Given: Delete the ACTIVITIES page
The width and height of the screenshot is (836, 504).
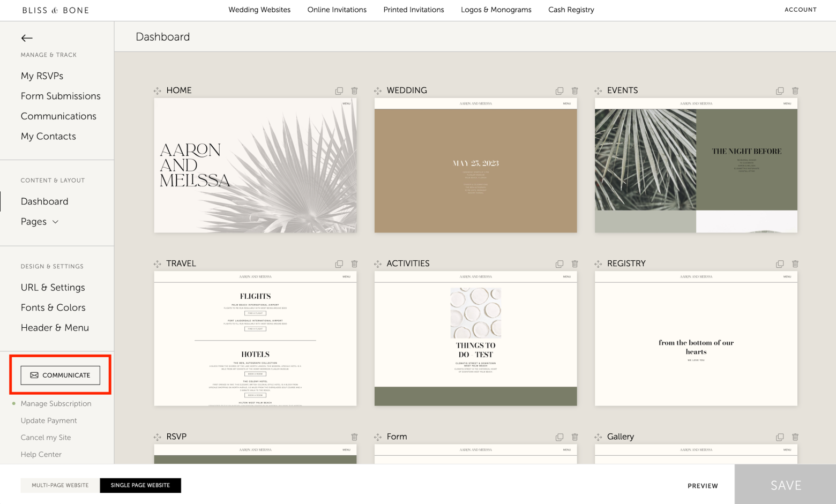Looking at the screenshot, I should click(x=574, y=264).
